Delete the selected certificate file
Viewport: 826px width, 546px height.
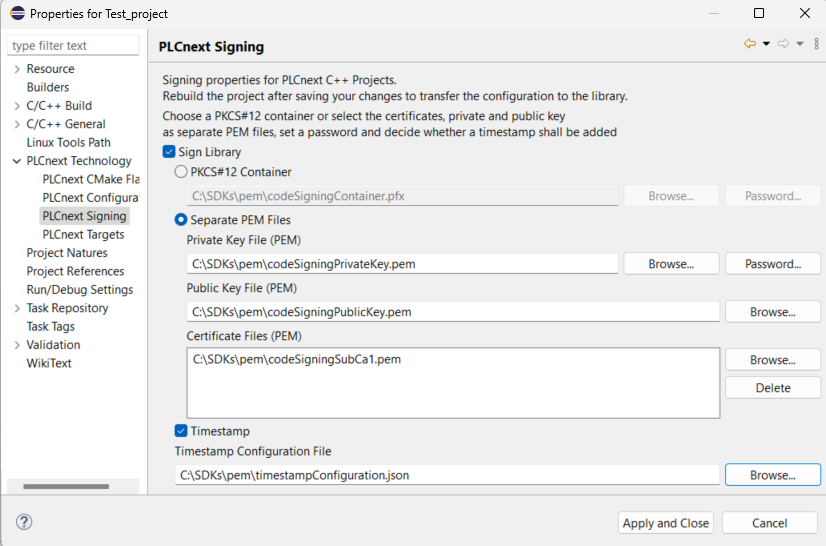click(773, 388)
